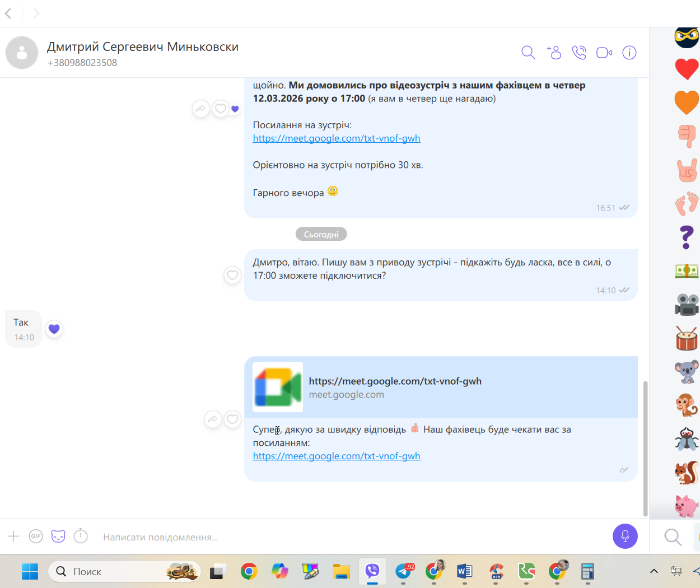This screenshot has height=588, width=700.
Task: Send the thumbs down sticker
Action: pos(687,136)
